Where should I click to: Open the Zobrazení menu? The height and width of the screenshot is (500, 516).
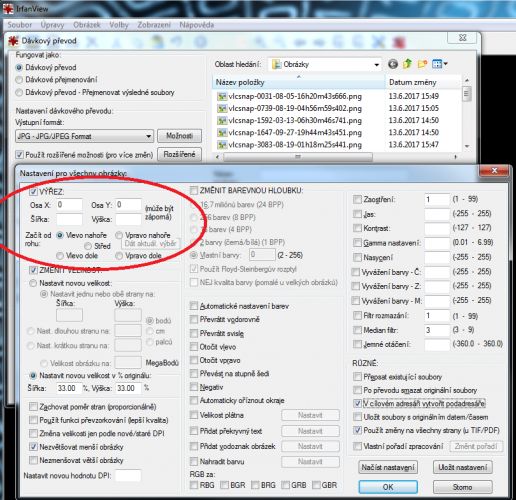tap(154, 25)
